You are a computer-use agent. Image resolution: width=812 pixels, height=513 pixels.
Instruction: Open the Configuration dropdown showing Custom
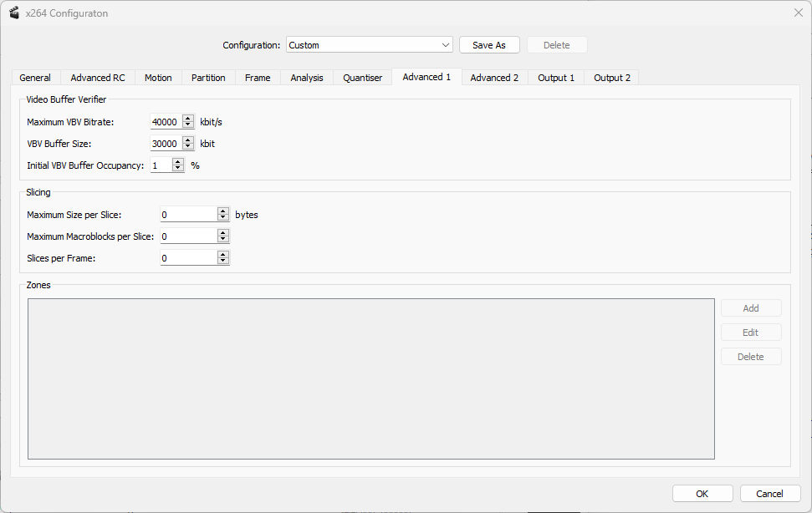coord(370,45)
